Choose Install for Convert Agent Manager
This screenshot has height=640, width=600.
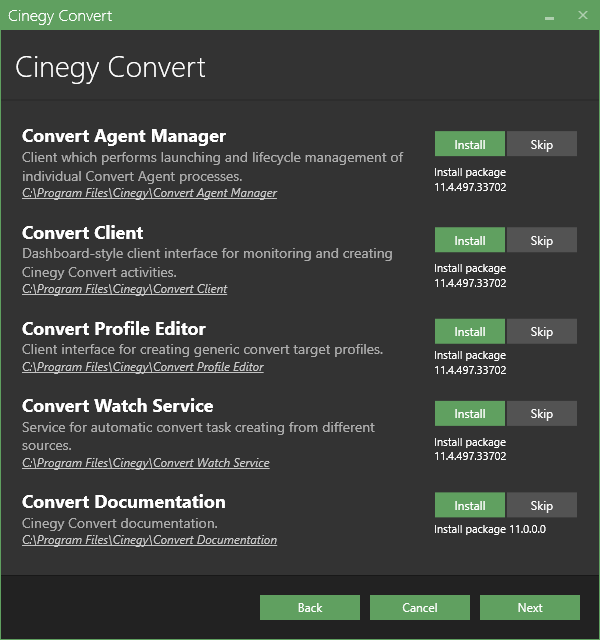click(470, 144)
